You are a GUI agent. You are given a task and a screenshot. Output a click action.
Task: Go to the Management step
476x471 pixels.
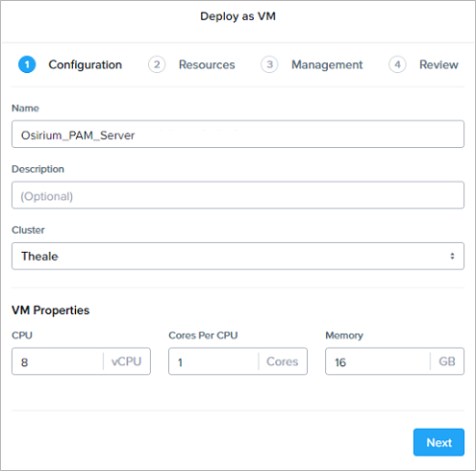tap(327, 64)
